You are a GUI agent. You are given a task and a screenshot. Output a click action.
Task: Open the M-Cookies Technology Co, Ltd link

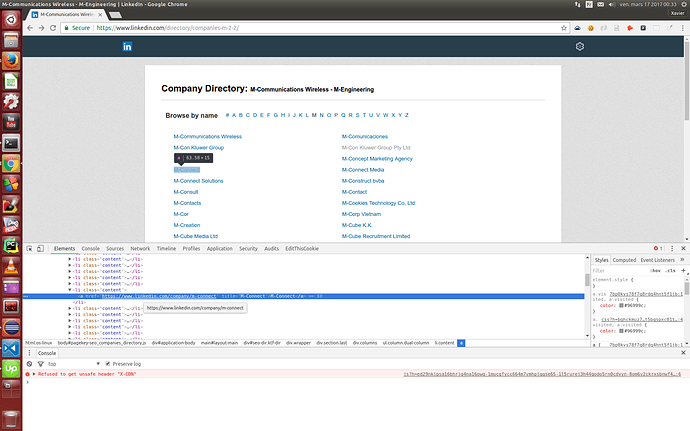(378, 203)
